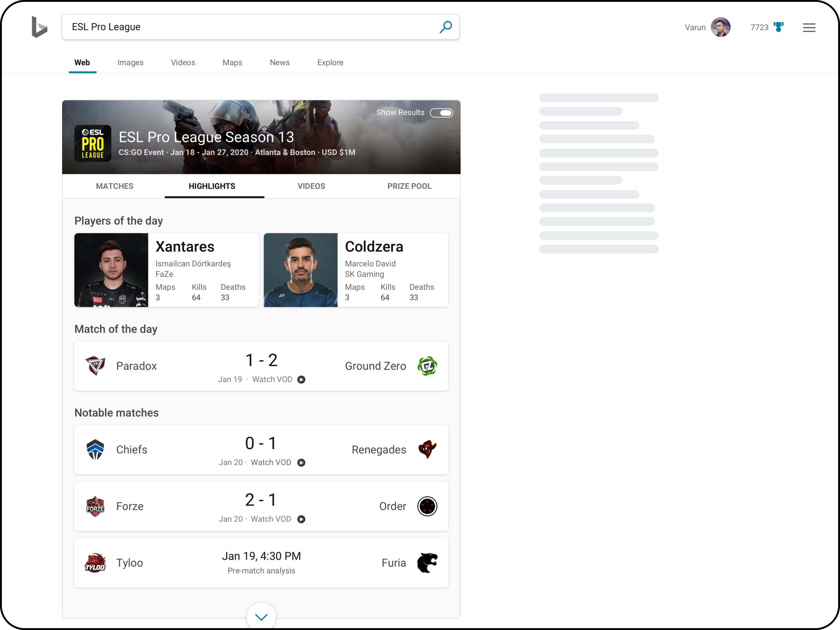Viewport: 840px width, 630px height.
Task: Click the 0 - 1 match score
Action: coord(261,444)
